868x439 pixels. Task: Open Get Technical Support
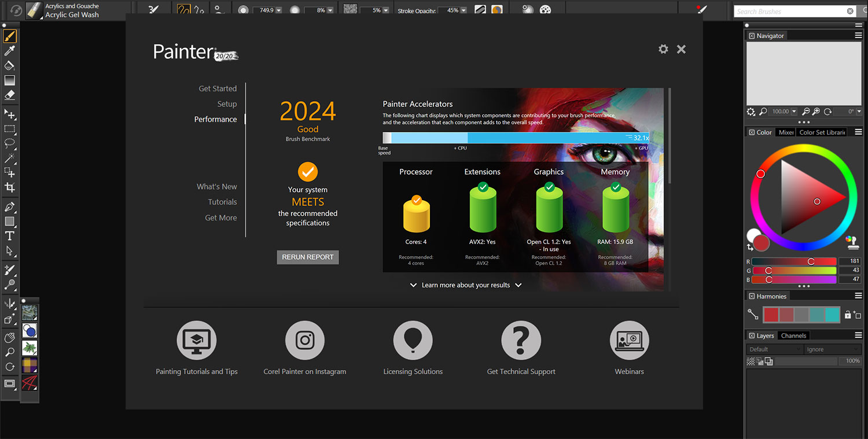(521, 341)
